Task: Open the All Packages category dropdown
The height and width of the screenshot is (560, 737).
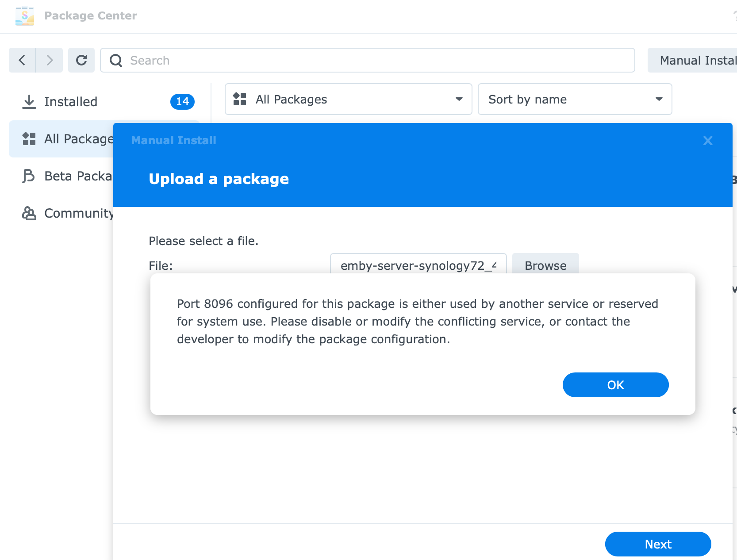Action: pos(348,100)
